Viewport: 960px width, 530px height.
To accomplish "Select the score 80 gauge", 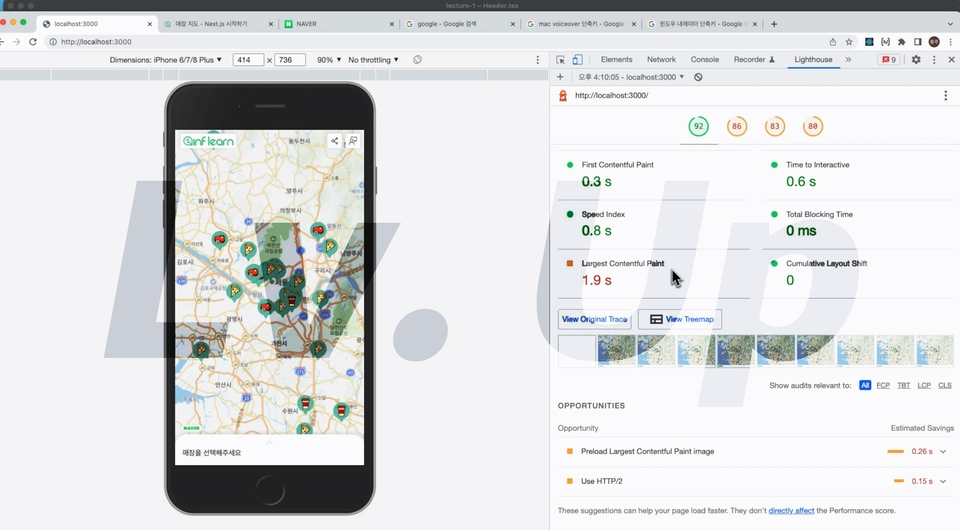I will coord(812,127).
